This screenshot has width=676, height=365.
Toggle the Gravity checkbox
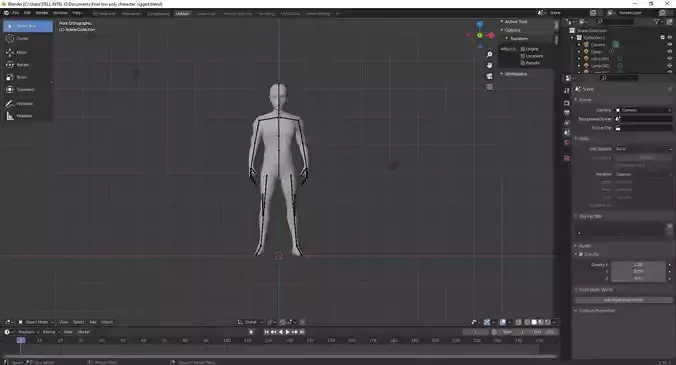[x=581, y=254]
